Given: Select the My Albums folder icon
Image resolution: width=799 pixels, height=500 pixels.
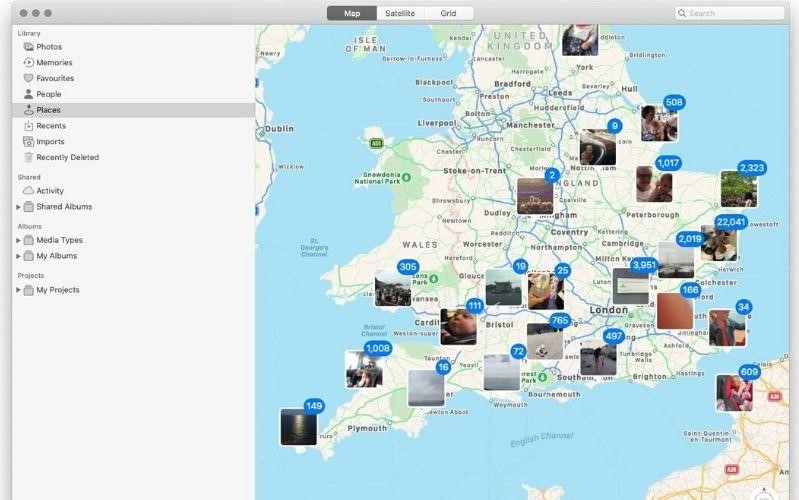Looking at the screenshot, I should [29, 256].
